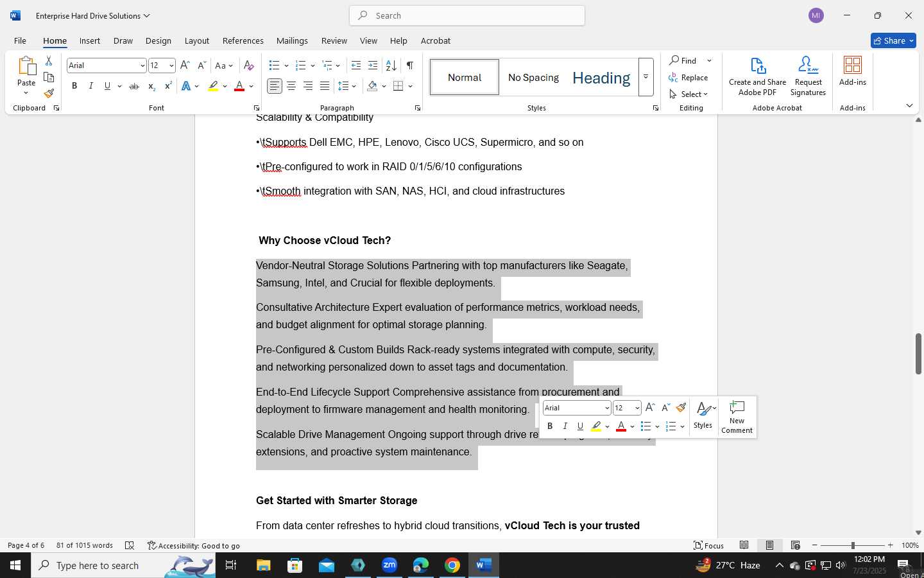Switch to Web Layout view in status bar
The width and height of the screenshot is (924, 578).
[x=795, y=545]
